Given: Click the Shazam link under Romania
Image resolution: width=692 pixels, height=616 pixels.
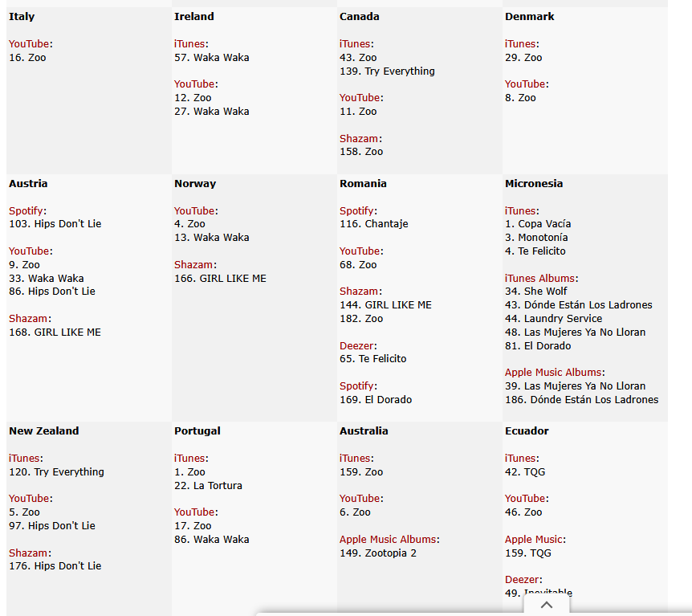Looking at the screenshot, I should 359,292.
